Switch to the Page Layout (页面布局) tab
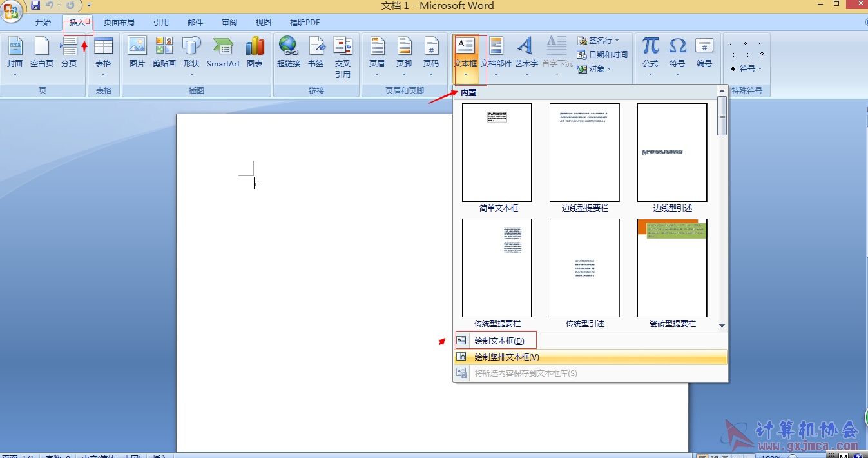The height and width of the screenshot is (458, 868). tap(119, 23)
